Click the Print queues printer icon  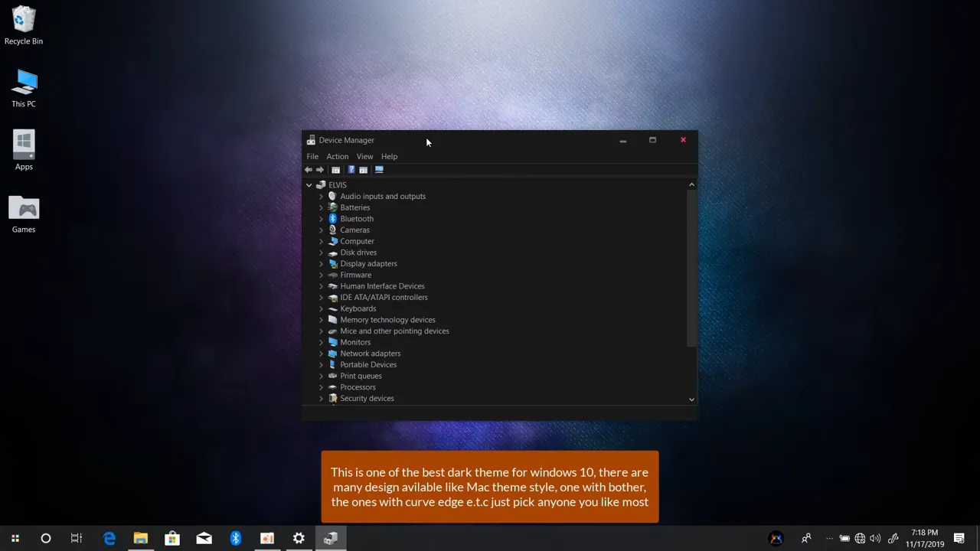332,376
